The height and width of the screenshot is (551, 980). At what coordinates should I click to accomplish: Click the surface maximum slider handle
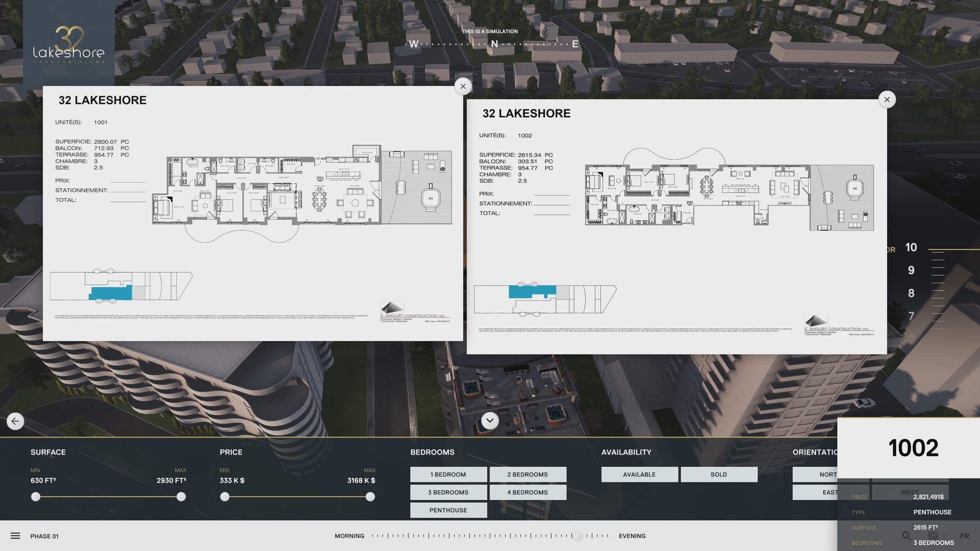pyautogui.click(x=181, y=497)
